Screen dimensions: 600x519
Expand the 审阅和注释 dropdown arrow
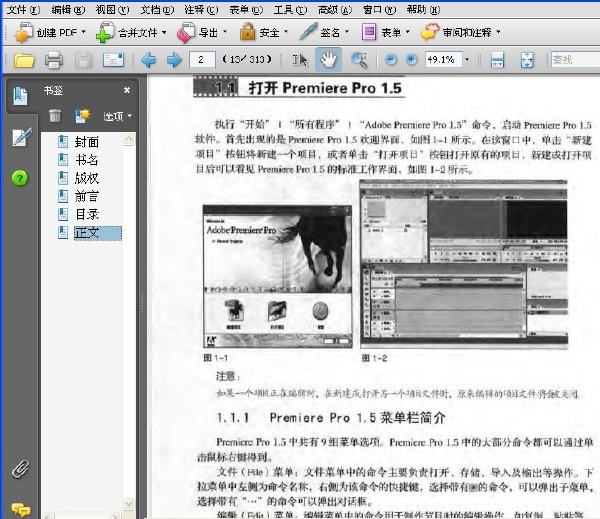pos(498,32)
